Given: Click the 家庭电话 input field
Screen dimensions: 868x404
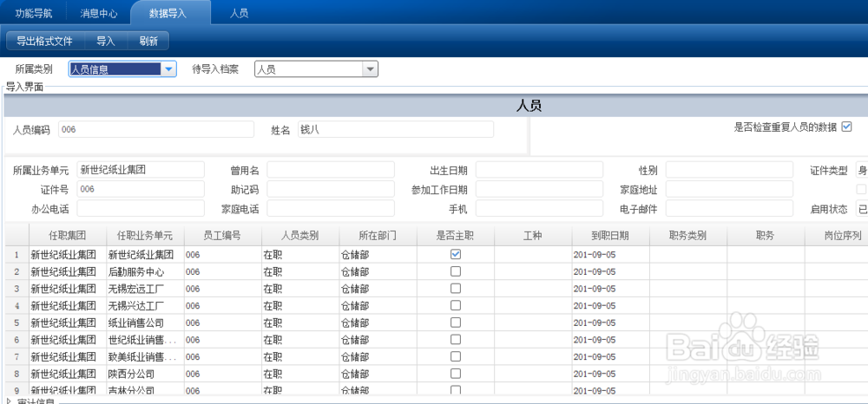Looking at the screenshot, I should (x=331, y=208).
